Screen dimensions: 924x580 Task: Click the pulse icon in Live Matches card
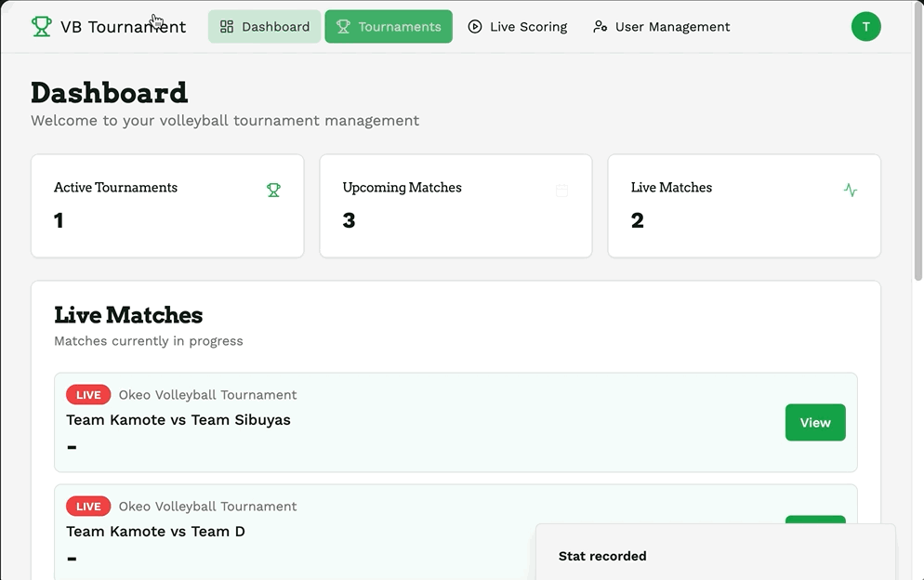(x=850, y=191)
